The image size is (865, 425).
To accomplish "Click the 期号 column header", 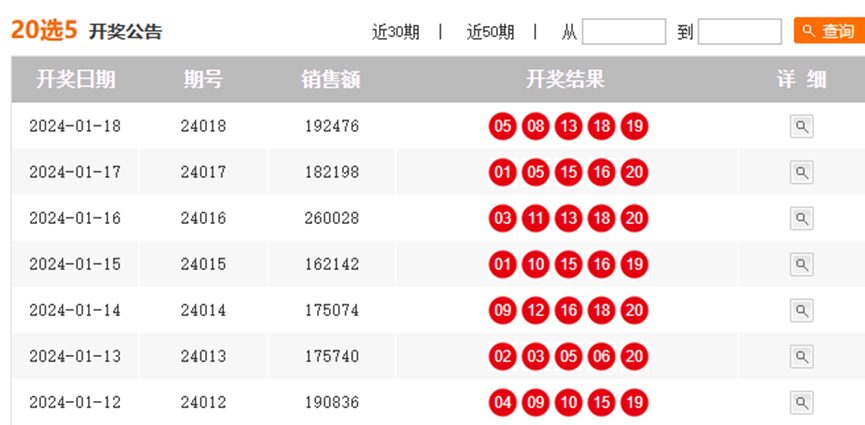I will tap(203, 80).
